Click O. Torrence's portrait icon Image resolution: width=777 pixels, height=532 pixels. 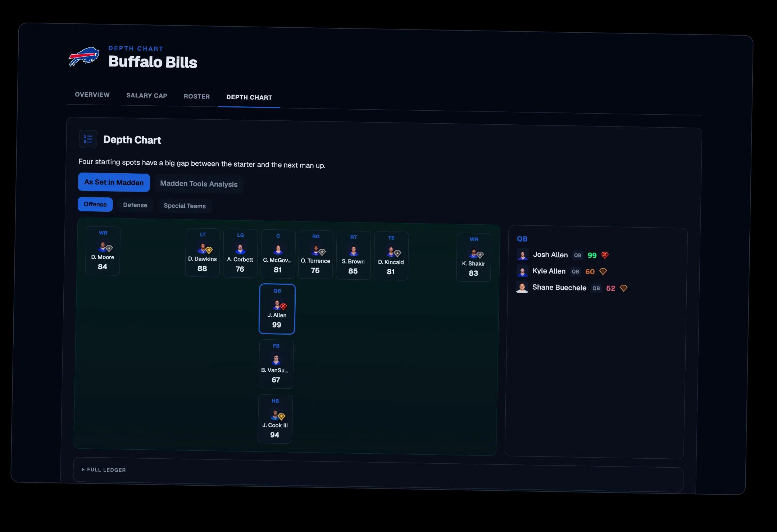tap(316, 250)
